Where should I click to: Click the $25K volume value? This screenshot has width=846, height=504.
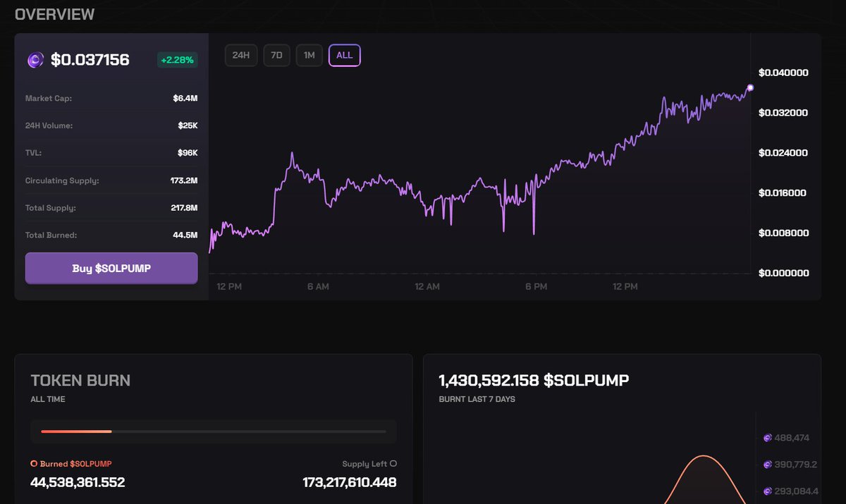[188, 125]
